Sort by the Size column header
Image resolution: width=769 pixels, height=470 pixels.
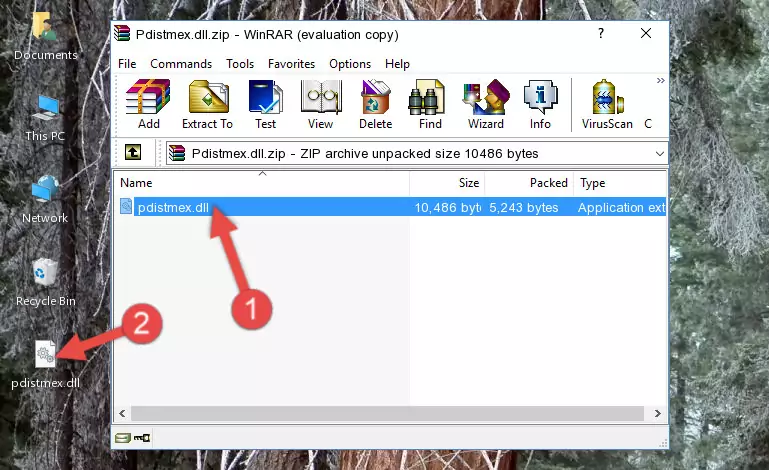click(447, 183)
